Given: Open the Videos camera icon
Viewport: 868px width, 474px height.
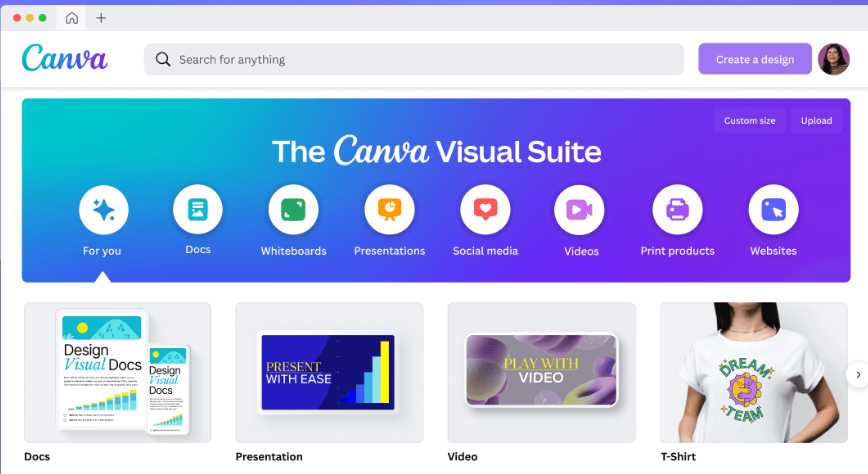Looking at the screenshot, I should (x=580, y=210).
